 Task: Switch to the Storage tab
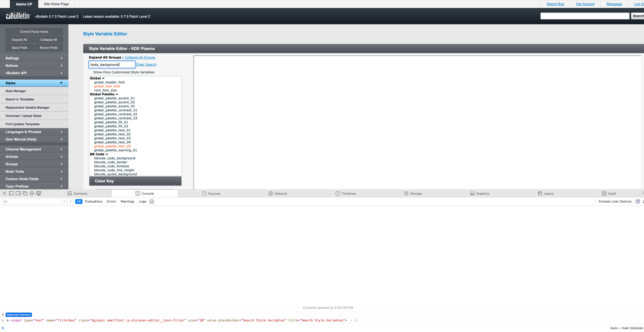point(413,193)
